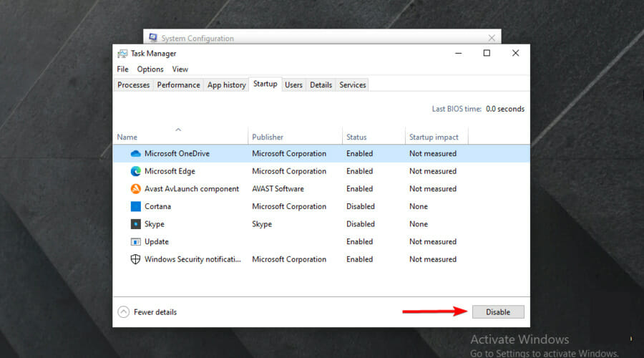
Task: Click the 0.0 seconds value
Action: (505, 109)
